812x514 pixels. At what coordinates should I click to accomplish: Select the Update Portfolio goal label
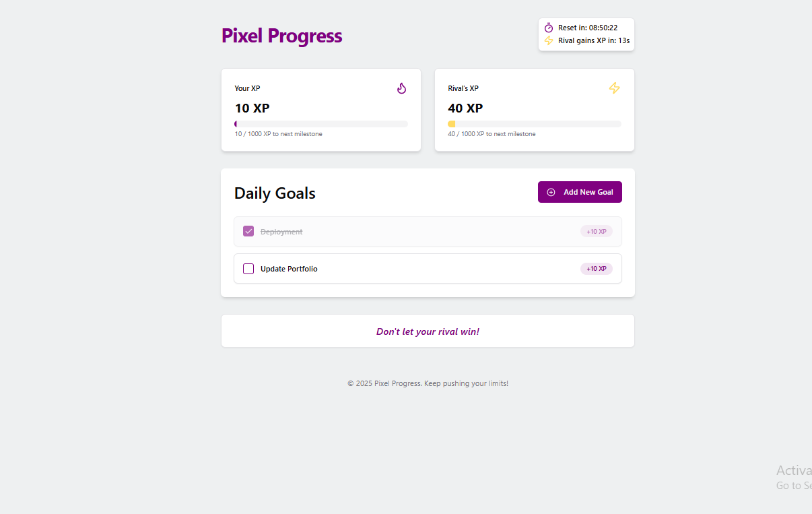point(289,269)
